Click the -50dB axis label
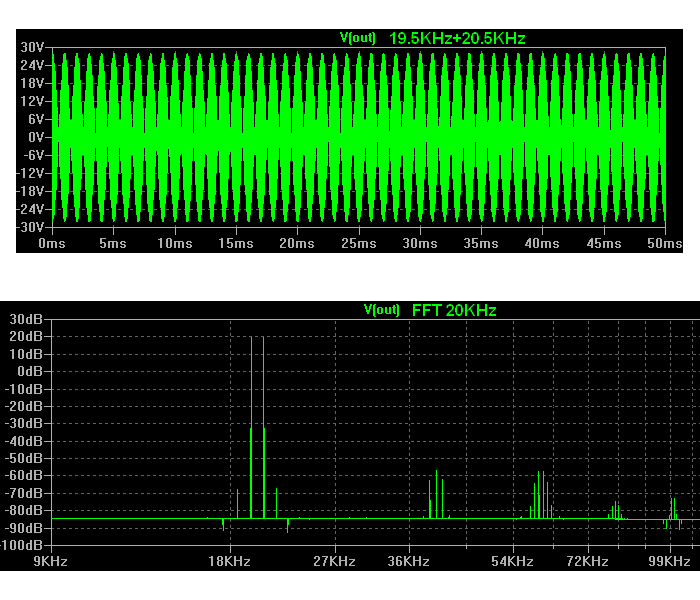This screenshot has height=600, width=700. point(23,458)
